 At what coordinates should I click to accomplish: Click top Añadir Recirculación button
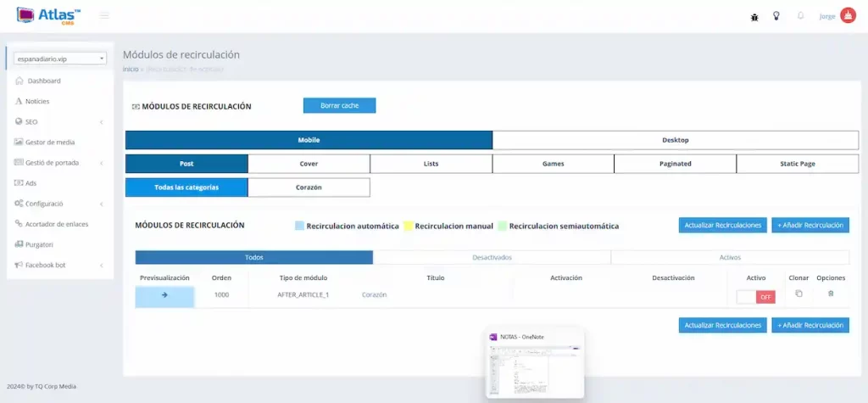810,226
